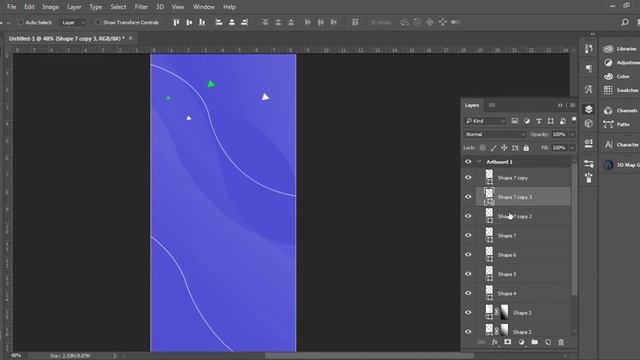
Task: Collapse the Artboard 1 group
Action: click(x=479, y=162)
